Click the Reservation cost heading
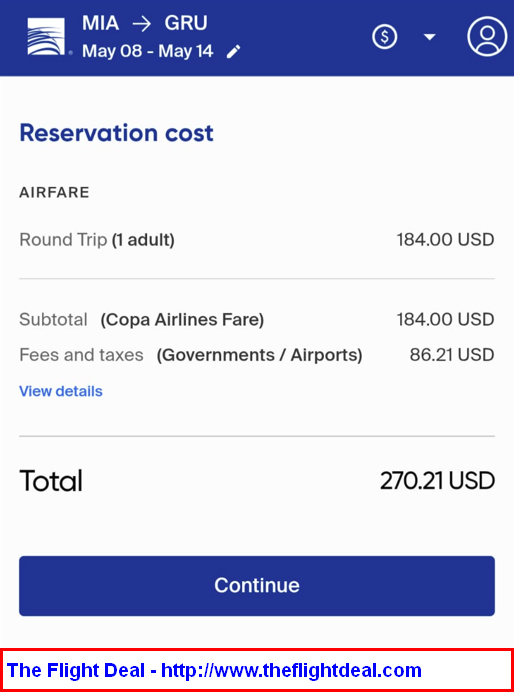 (x=116, y=133)
